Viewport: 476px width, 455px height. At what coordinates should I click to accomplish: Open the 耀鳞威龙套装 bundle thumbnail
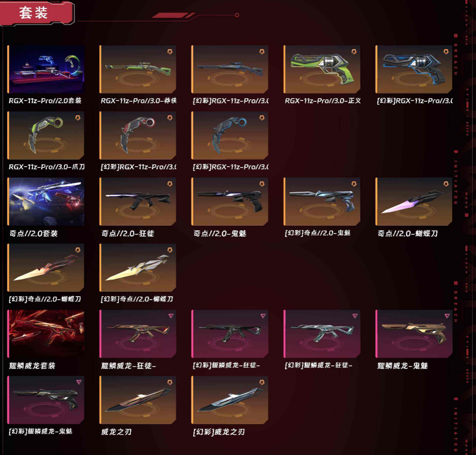(x=46, y=334)
